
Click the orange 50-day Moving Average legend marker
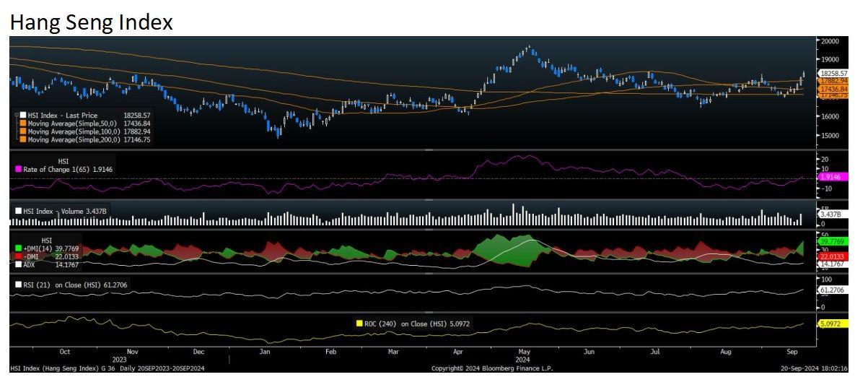(23, 123)
